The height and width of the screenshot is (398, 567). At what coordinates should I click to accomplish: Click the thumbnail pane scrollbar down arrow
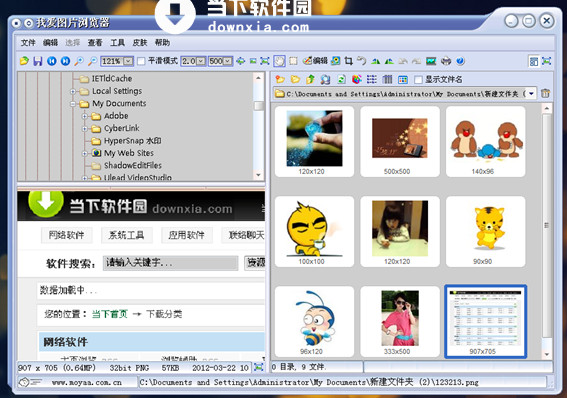[x=547, y=354]
